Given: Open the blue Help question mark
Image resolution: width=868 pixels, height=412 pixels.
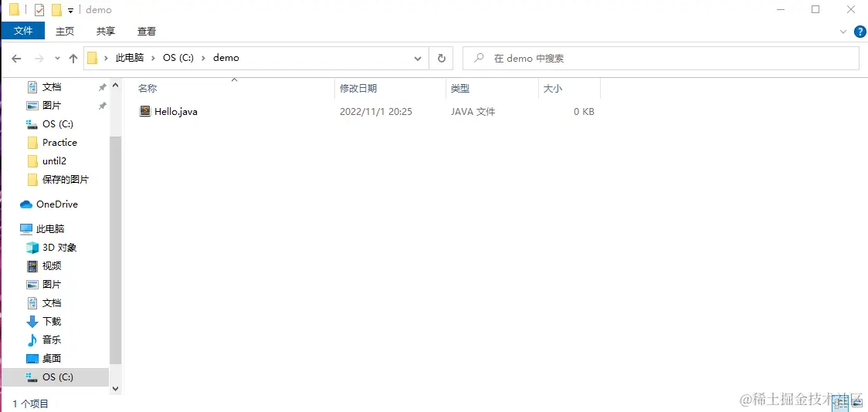Looking at the screenshot, I should (x=860, y=32).
